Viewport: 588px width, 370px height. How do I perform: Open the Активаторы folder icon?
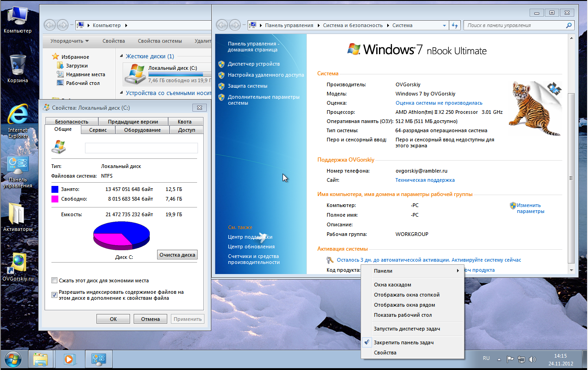pyautogui.click(x=17, y=217)
